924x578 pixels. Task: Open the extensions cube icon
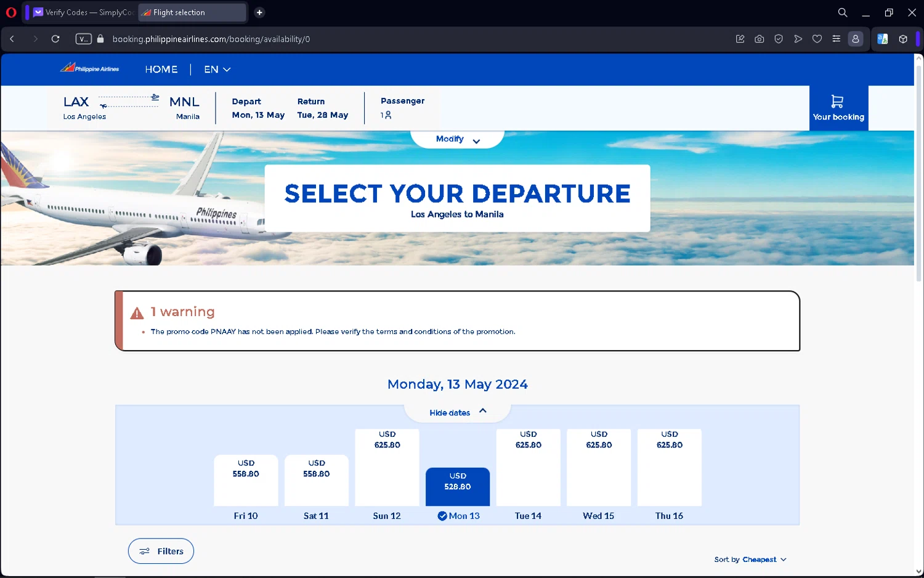903,39
